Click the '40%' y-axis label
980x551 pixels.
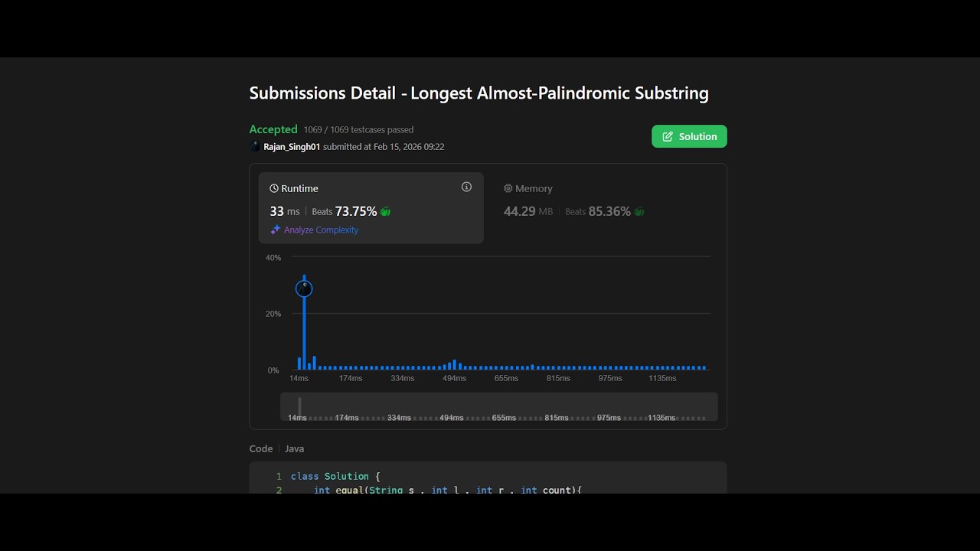pos(273,258)
